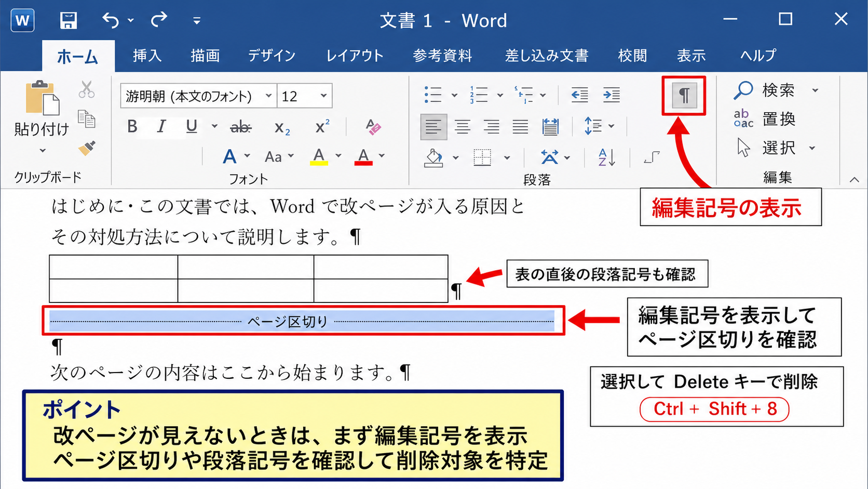
Task: Click Clear All Formatting eraser icon
Action: [373, 127]
